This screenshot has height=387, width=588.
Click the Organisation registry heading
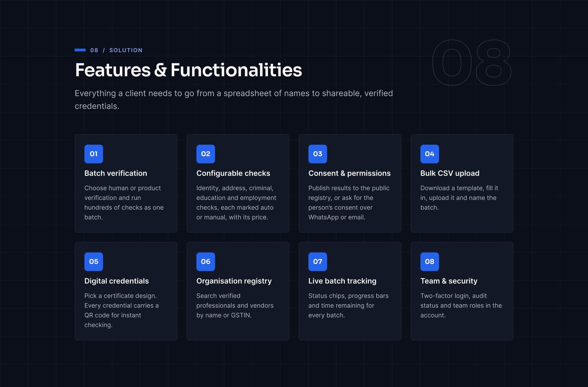pos(234,281)
